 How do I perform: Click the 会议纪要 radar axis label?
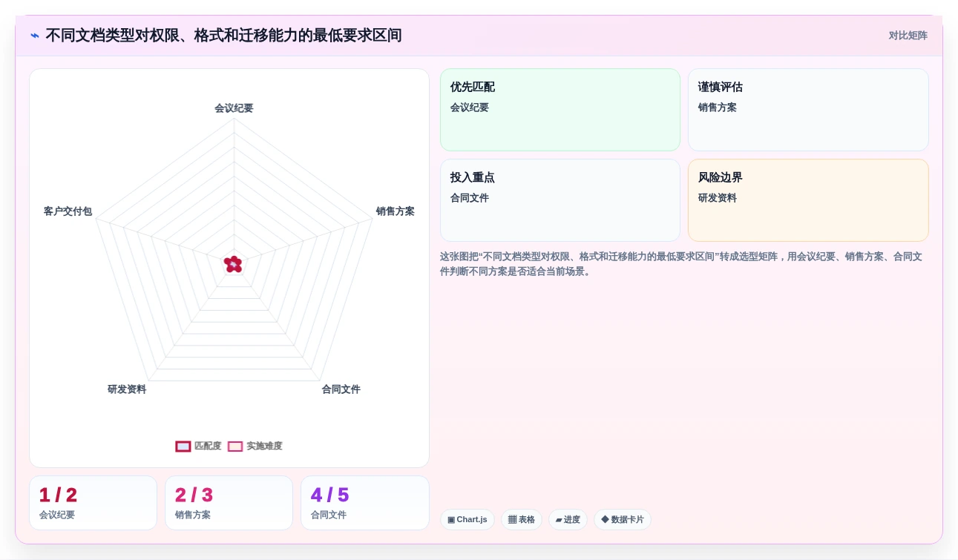(234, 108)
